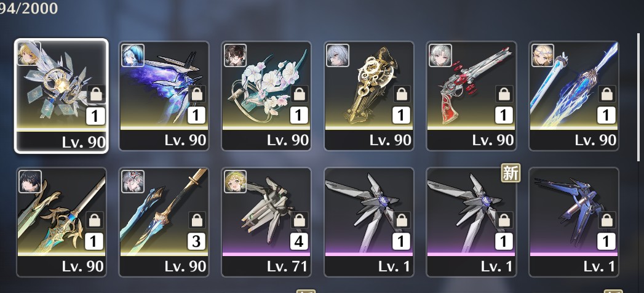The height and width of the screenshot is (293, 644).
Task: Click the lock icon on Lv. 71 gauntlets
Action: [x=299, y=221]
